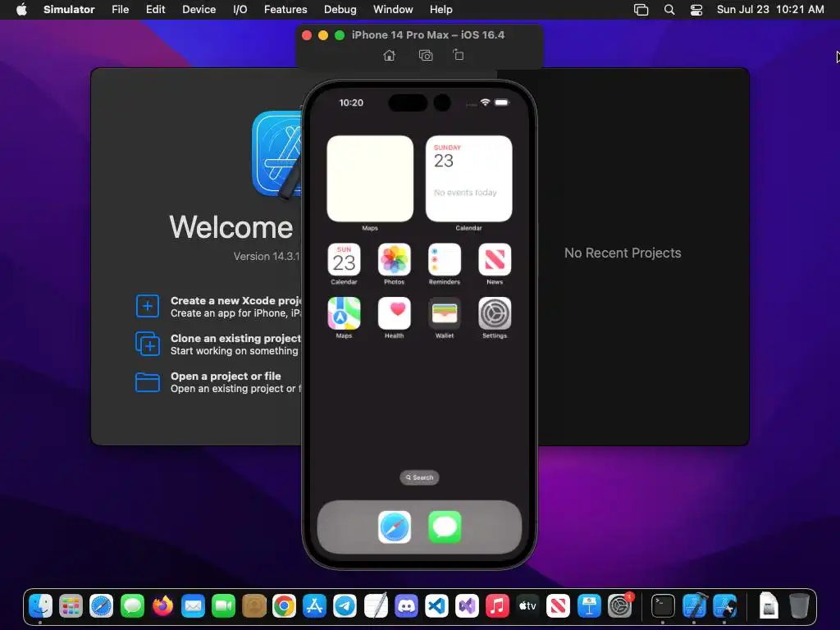Screen dimensions: 840x630
Task: Tap the small Calendar app icon showing SUN 23
Action: pos(344,260)
